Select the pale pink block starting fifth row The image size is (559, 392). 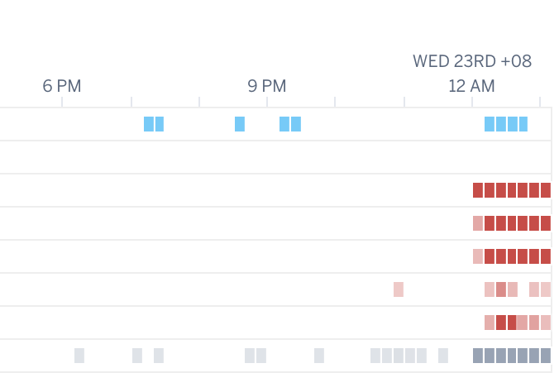click(478, 256)
